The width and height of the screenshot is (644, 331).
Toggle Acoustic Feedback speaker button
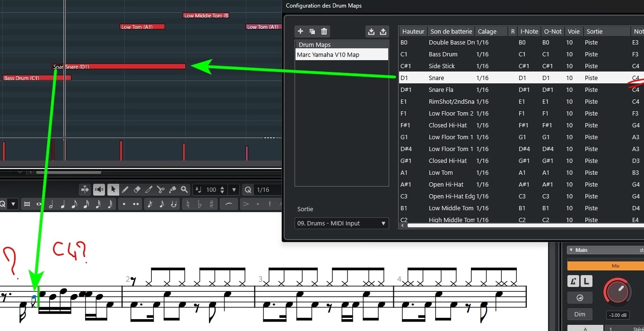point(99,189)
